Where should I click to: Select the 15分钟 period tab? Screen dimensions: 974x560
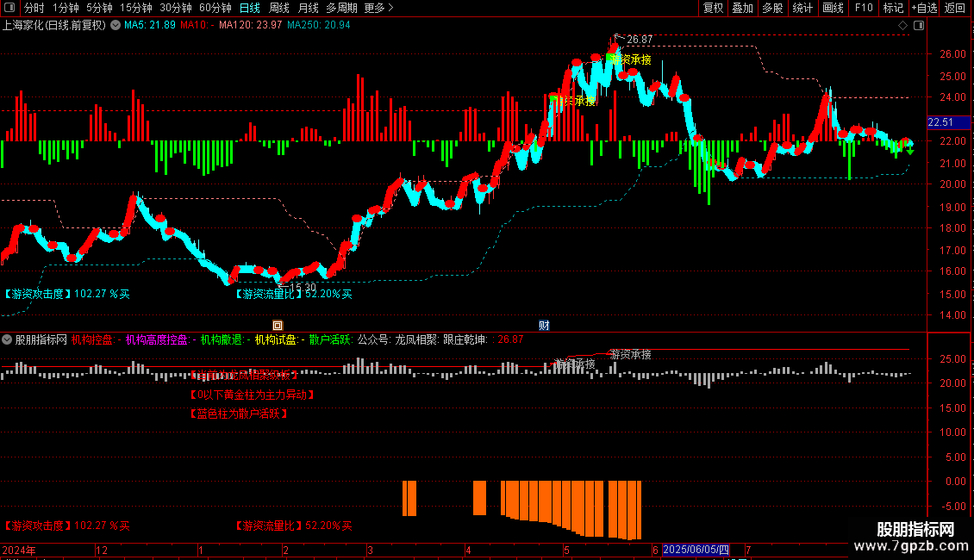pyautogui.click(x=136, y=8)
